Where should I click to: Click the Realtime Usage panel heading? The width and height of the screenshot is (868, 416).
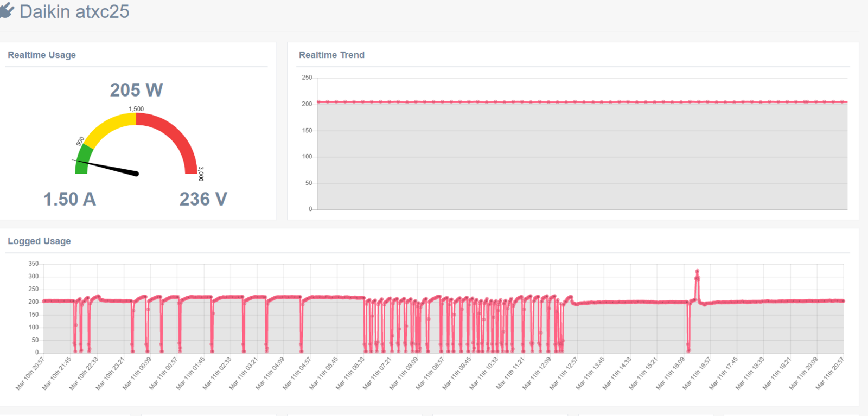[x=42, y=55]
